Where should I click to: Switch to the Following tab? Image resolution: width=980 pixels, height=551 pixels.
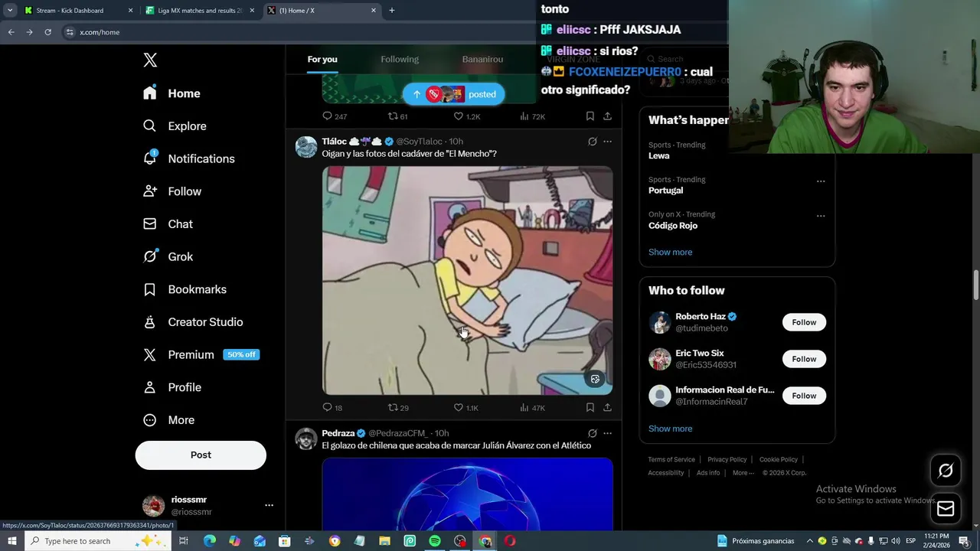pos(400,59)
